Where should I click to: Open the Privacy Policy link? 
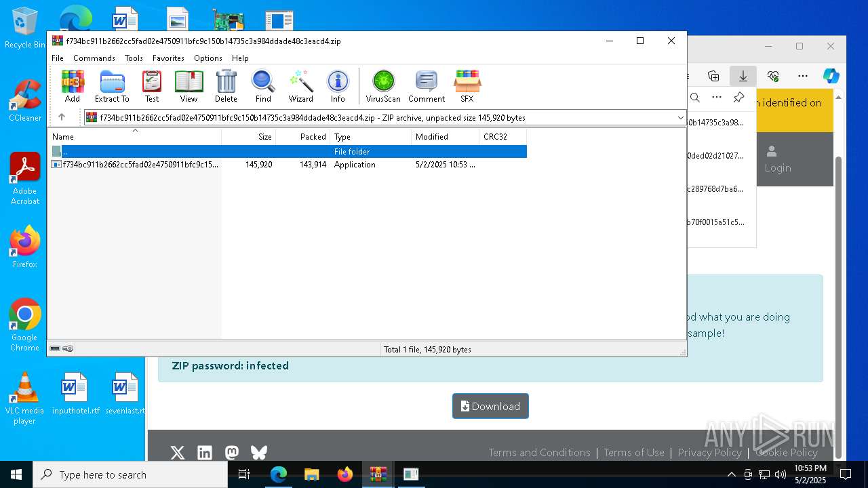(709, 452)
